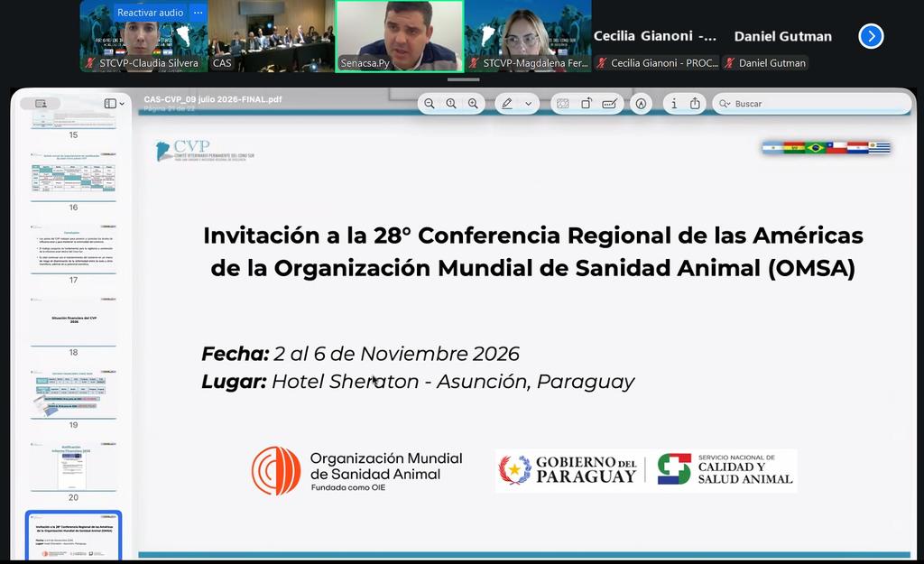
Task: Click the file name CAS-CVP_09 julio 2026-FINAL.pdf
Action: (x=213, y=99)
